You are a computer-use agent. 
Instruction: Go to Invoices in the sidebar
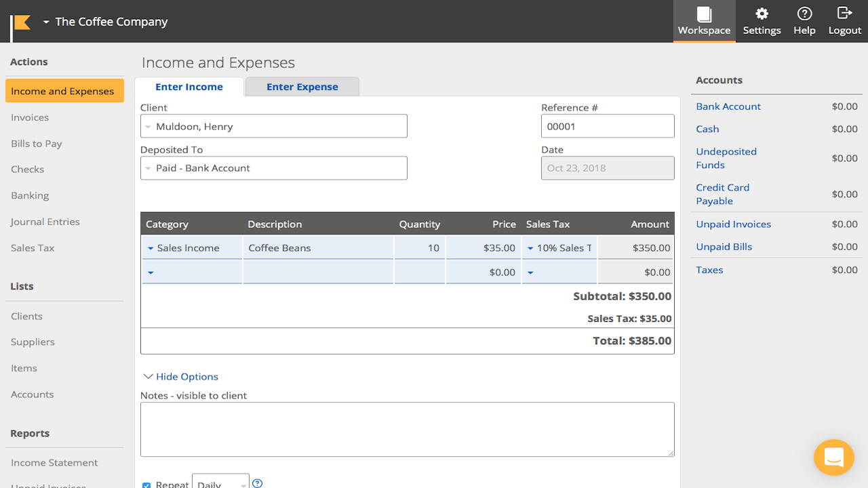[x=30, y=117]
